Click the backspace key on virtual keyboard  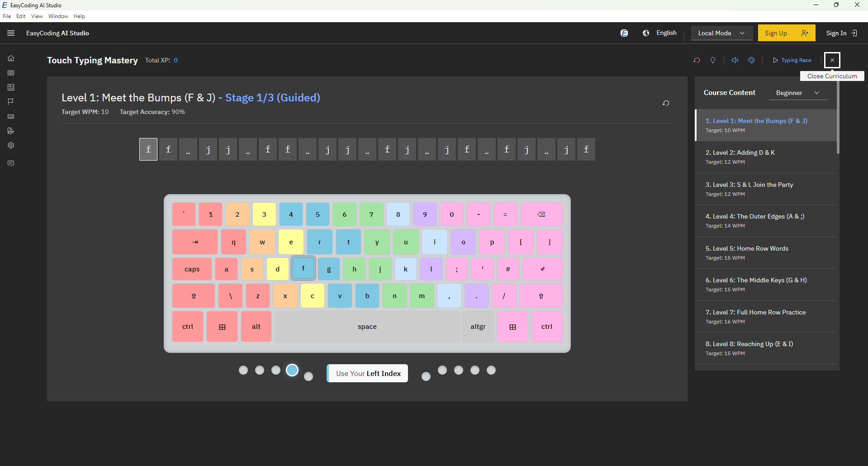(x=541, y=214)
